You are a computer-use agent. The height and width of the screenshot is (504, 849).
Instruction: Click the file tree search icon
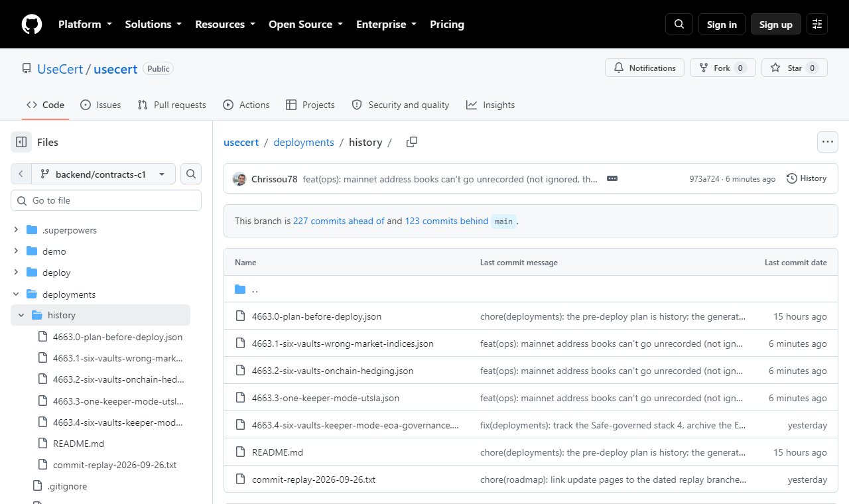click(191, 174)
